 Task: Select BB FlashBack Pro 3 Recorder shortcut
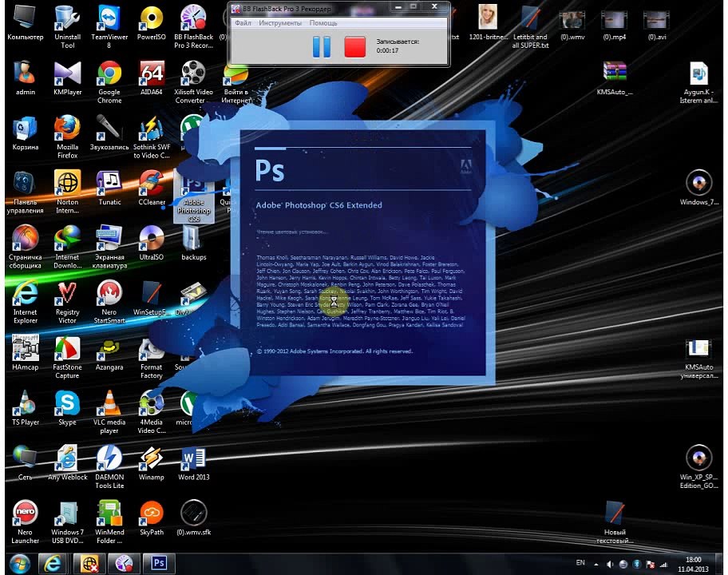[x=194, y=26]
